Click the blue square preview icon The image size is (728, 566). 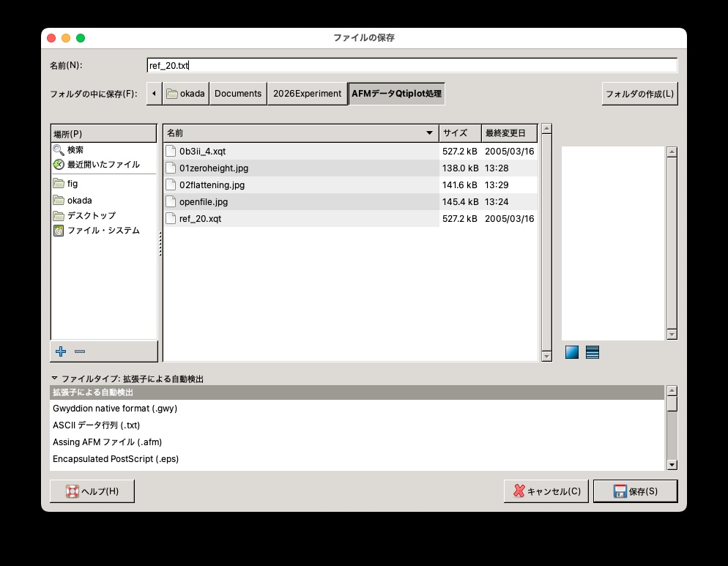[x=572, y=352]
